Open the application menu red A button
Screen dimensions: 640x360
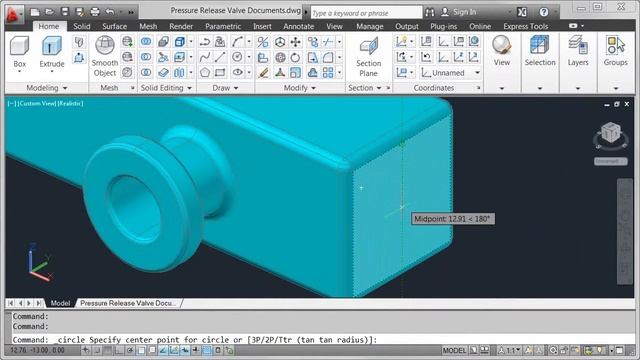pyautogui.click(x=14, y=14)
